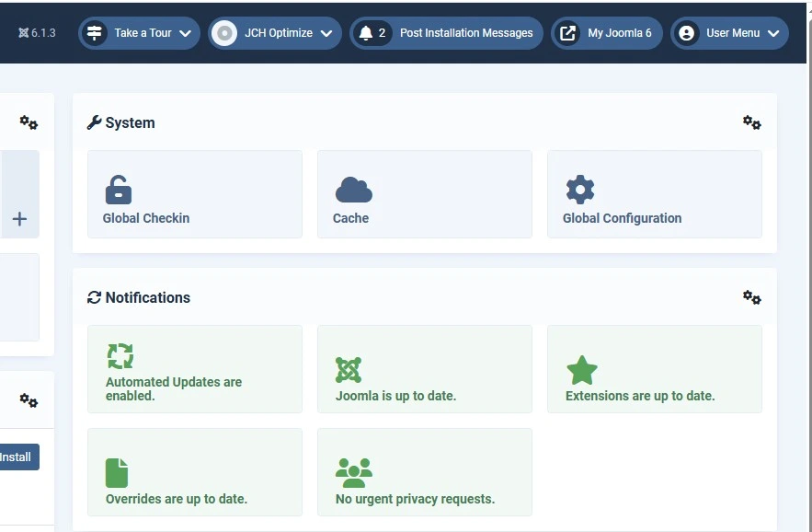The image size is (812, 532).
Task: Click the message count badge 2
Action: point(382,33)
